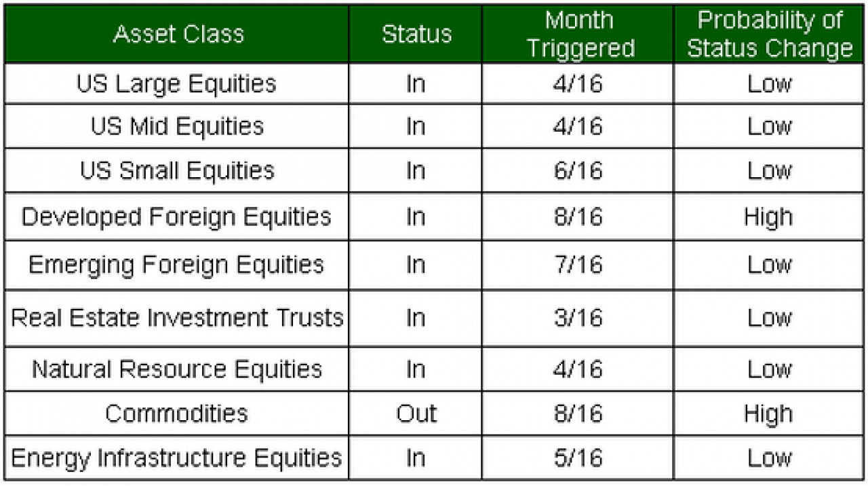Screen dimensions: 868x486
Task: Click the Emerging Foreign Equities label
Action: coord(178,265)
